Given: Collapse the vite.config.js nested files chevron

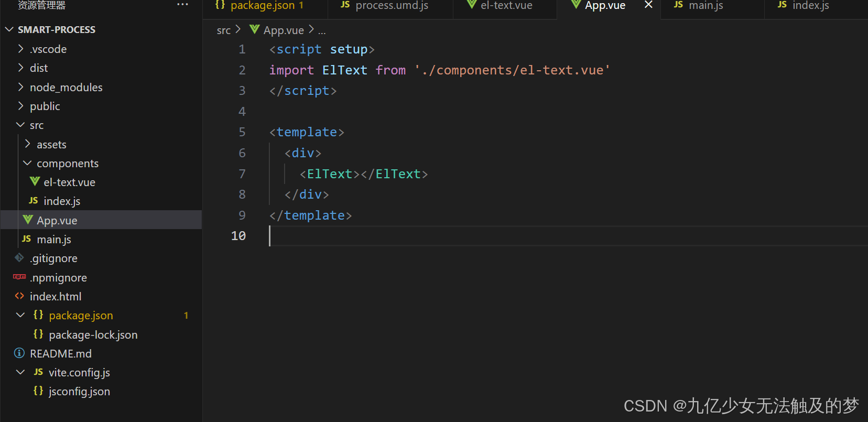Looking at the screenshot, I should (20, 372).
